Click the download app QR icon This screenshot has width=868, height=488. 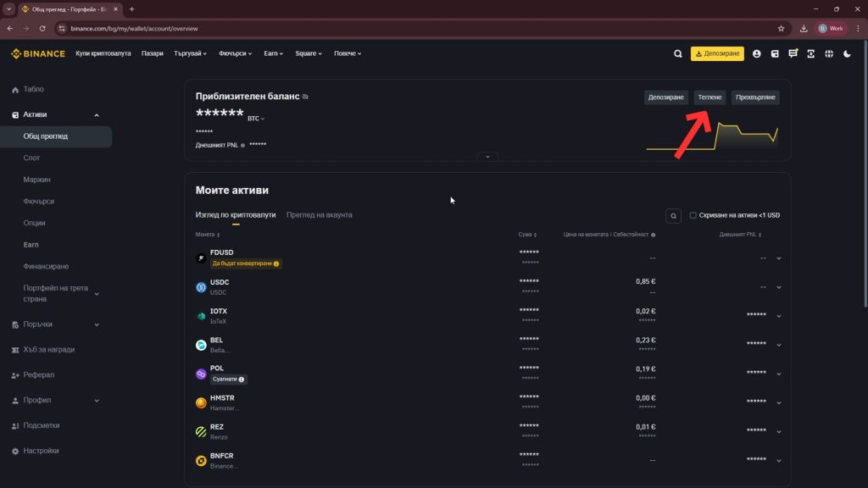(x=811, y=53)
